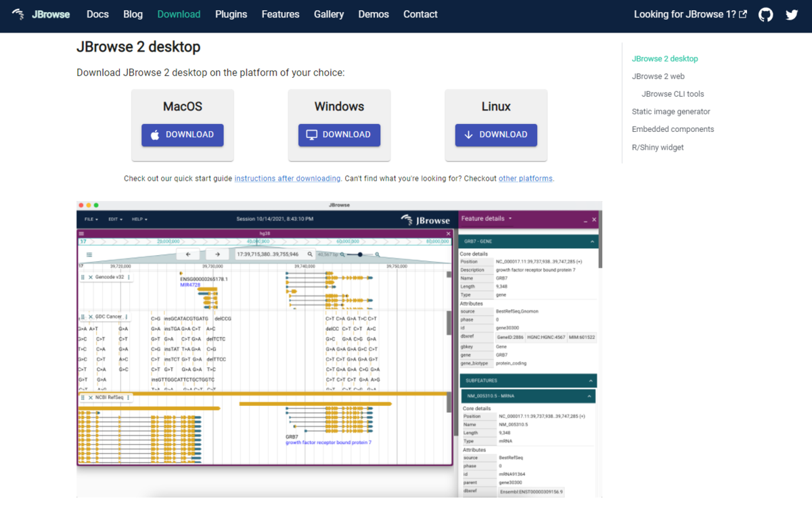
Task: Click the MIR4728 gene label
Action: tap(191, 285)
